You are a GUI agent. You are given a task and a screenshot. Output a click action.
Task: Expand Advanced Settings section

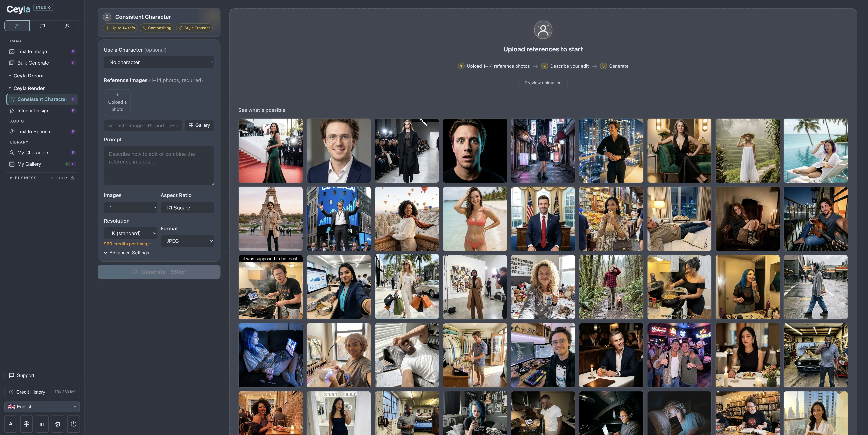[x=126, y=253]
